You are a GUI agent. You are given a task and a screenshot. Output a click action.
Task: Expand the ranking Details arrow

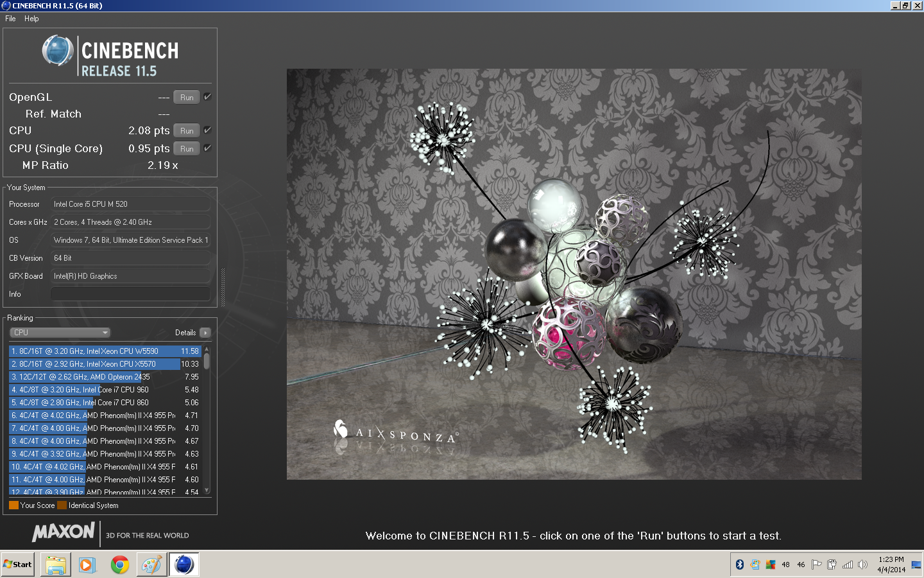(x=205, y=333)
